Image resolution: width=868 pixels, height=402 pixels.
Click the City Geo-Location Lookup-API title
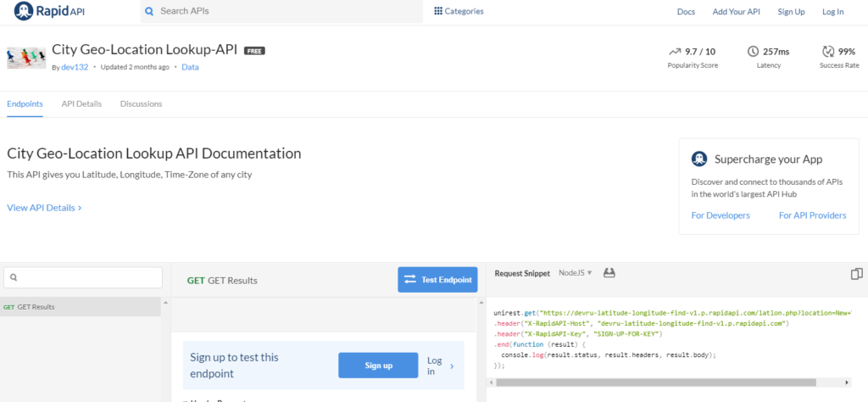(144, 49)
